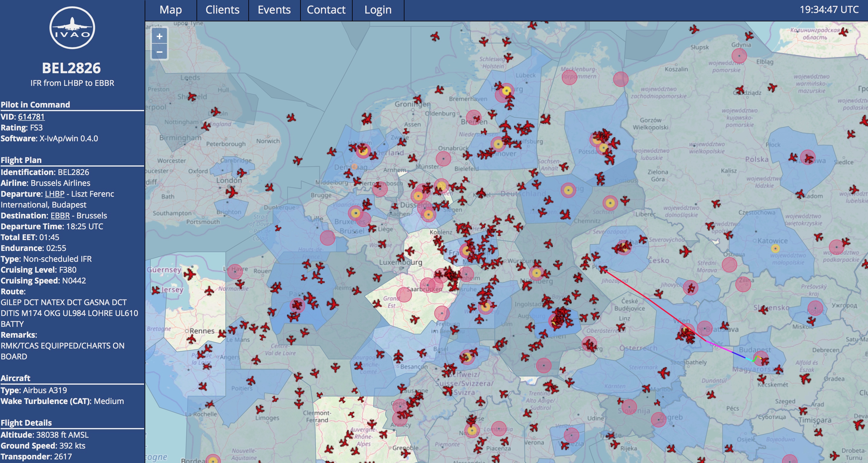Screen dimensions: 868x463
Task: Click 'Rating: FS3' row
Action: pos(22,128)
